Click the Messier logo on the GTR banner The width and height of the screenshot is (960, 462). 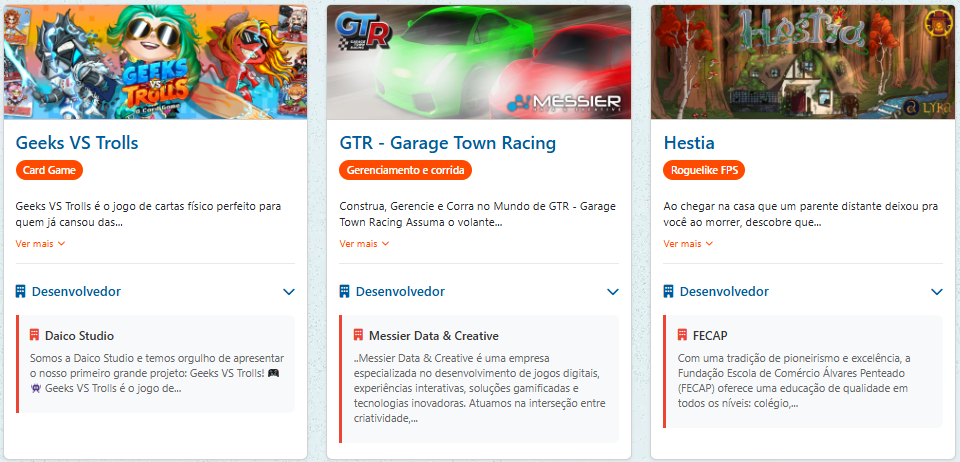pyautogui.click(x=564, y=102)
